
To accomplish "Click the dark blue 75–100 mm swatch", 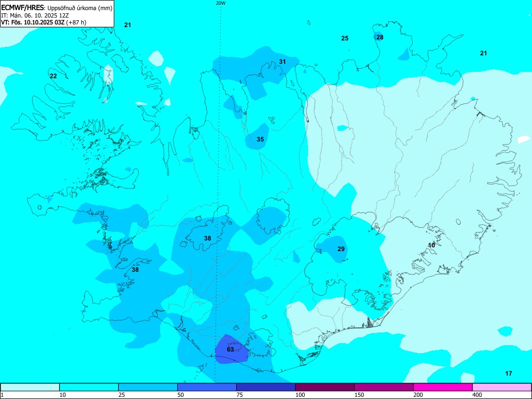I will pos(266,387).
